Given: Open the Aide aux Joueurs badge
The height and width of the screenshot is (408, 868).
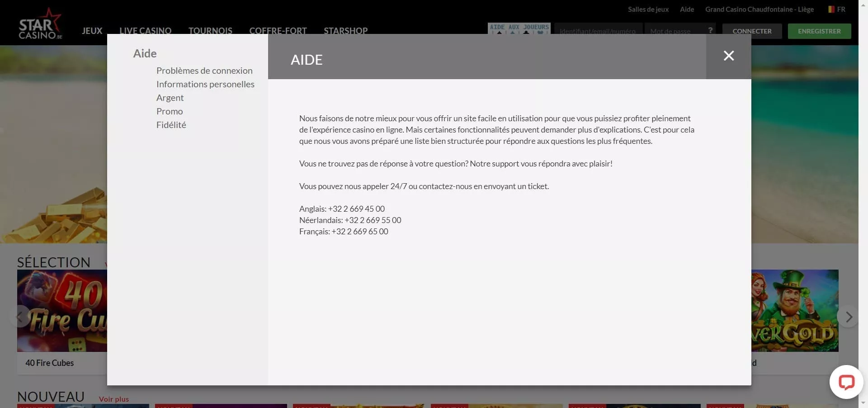Looking at the screenshot, I should [519, 28].
